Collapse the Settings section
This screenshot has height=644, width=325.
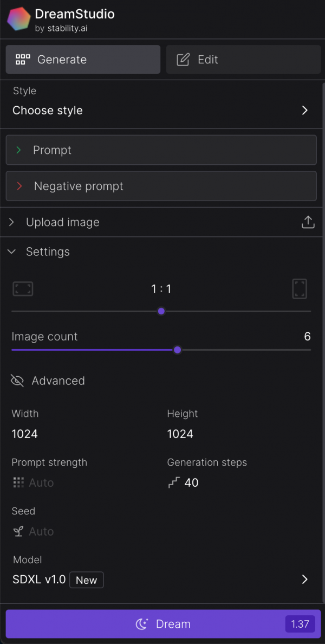[161, 252]
